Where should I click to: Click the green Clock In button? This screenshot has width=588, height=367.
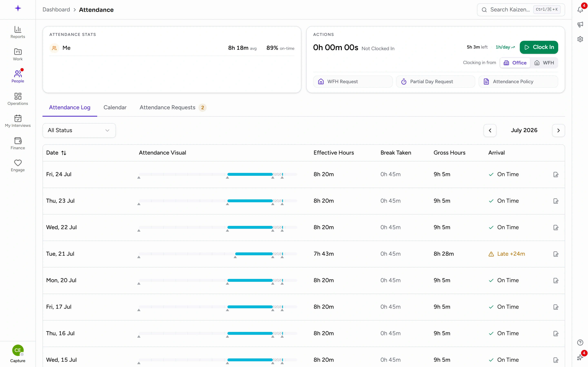(539, 47)
